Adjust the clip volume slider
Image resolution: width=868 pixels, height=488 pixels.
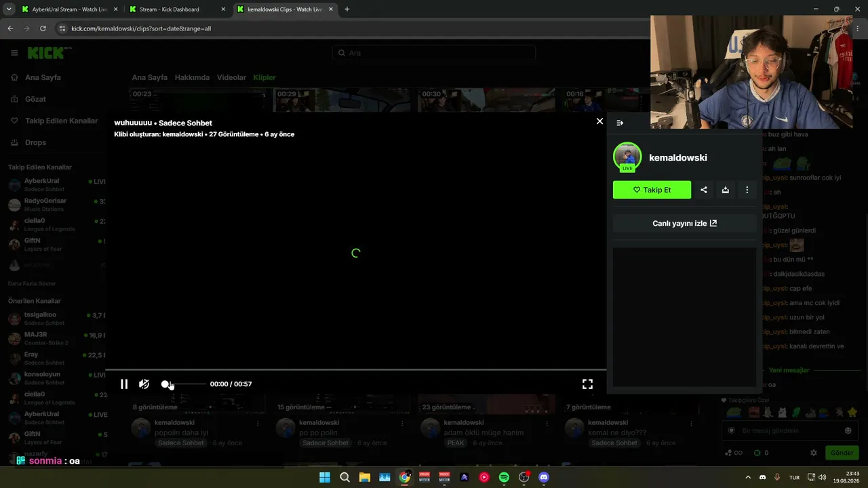pos(184,384)
